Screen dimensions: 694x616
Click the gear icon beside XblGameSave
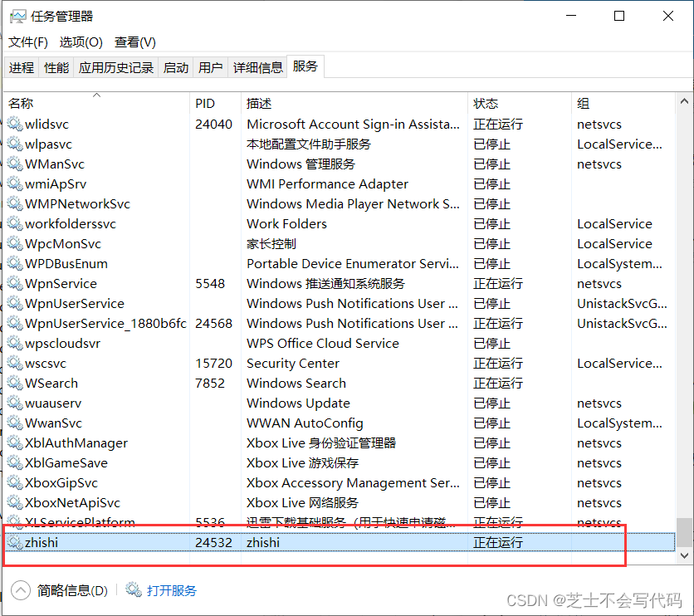pyautogui.click(x=15, y=462)
